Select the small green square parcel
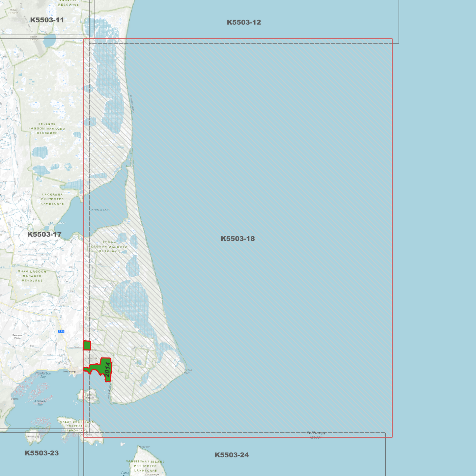Image resolution: width=476 pixels, height=476 pixels. pyautogui.click(x=87, y=345)
